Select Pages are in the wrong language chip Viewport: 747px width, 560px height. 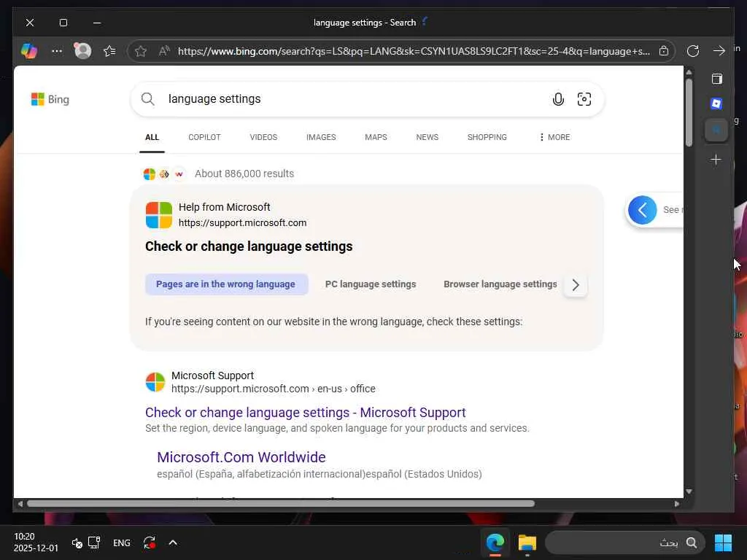(x=226, y=284)
